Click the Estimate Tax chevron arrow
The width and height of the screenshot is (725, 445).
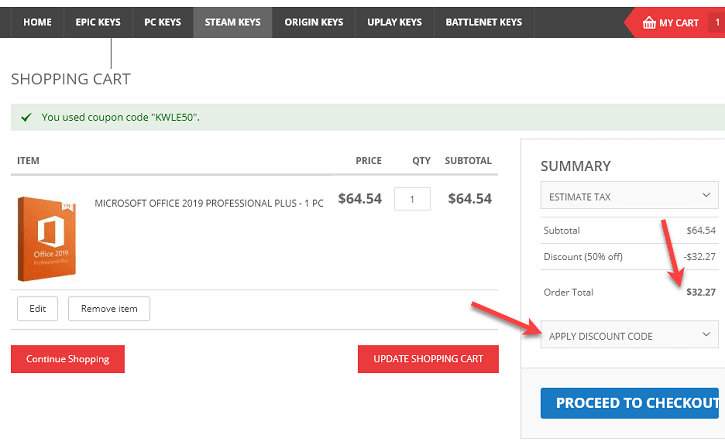tap(706, 195)
